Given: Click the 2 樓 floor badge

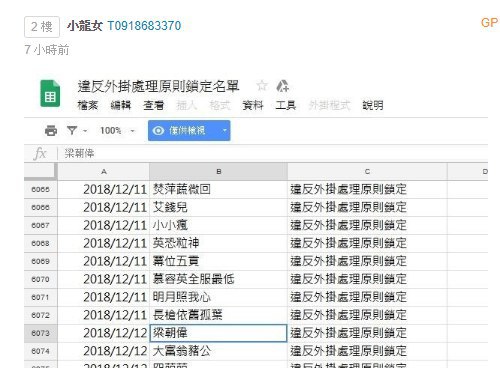Looking at the screenshot, I should [42, 27].
